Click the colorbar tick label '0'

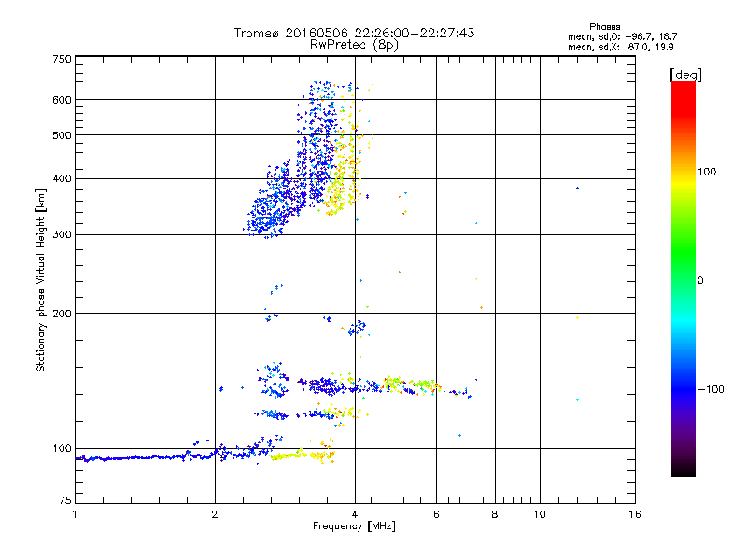[x=700, y=281]
